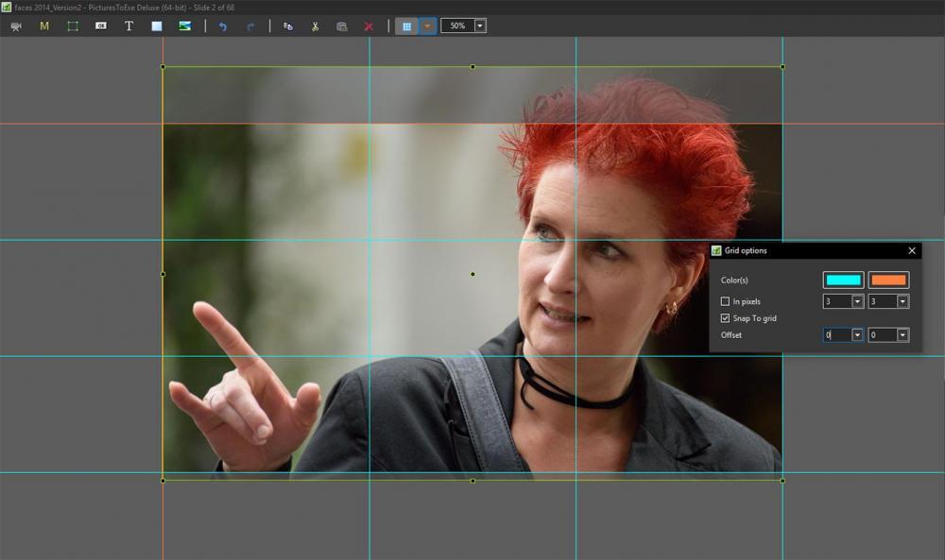Add a button object from toolbar

pyautogui.click(x=101, y=26)
